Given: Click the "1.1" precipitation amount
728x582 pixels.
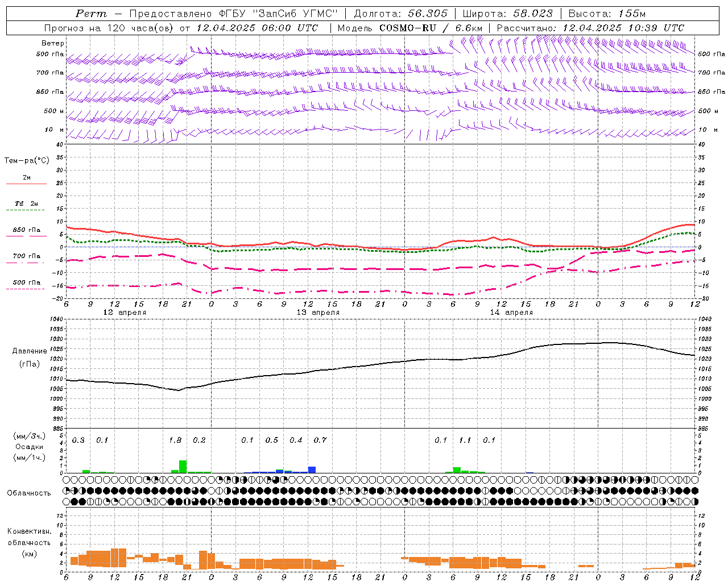Looking at the screenshot, I should click(465, 440).
